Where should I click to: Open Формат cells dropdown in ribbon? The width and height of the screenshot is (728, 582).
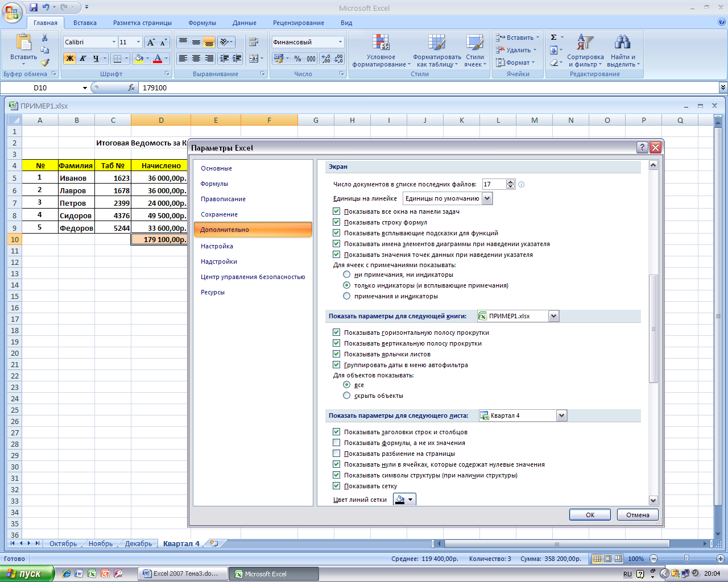[x=516, y=63]
